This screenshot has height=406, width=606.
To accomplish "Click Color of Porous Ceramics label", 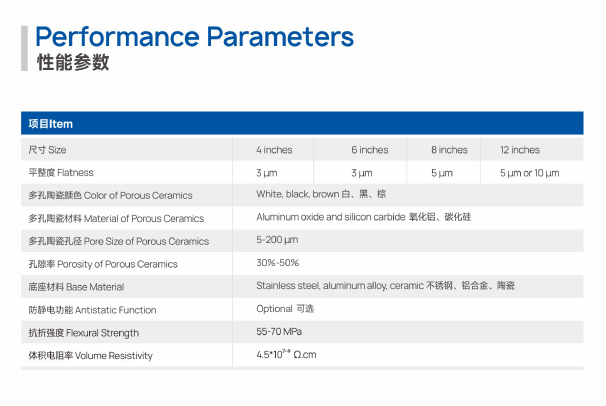I will (138, 195).
